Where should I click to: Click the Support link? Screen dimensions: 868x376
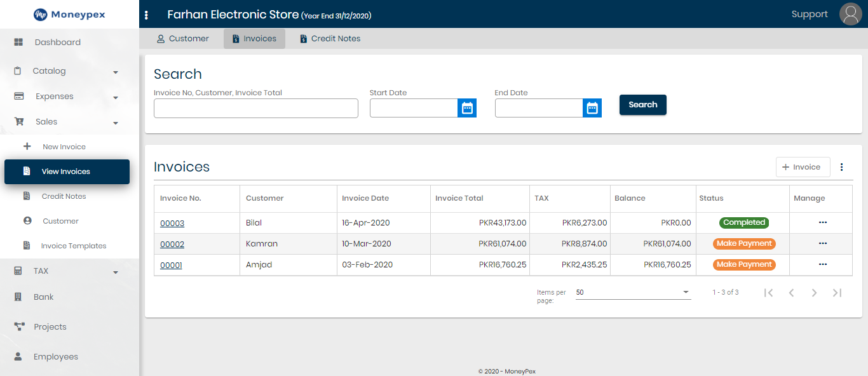coord(810,14)
